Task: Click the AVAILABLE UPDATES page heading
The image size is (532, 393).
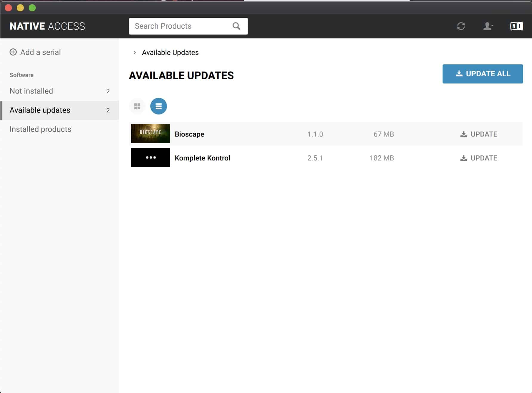Action: click(x=181, y=75)
